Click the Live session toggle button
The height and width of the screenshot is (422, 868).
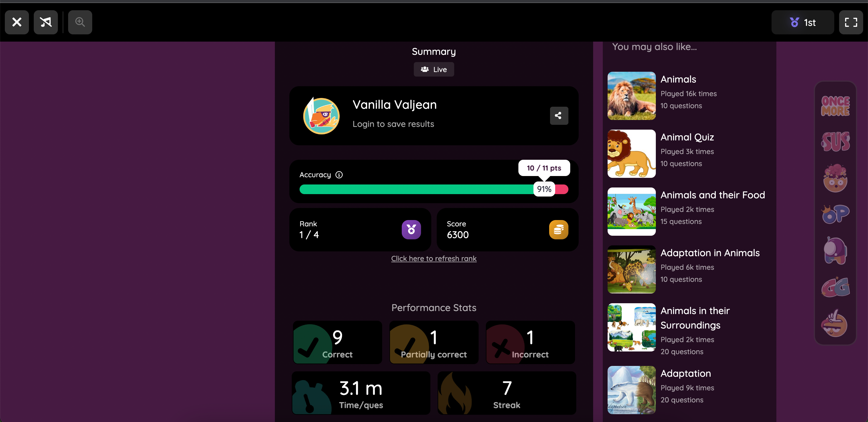(x=434, y=69)
